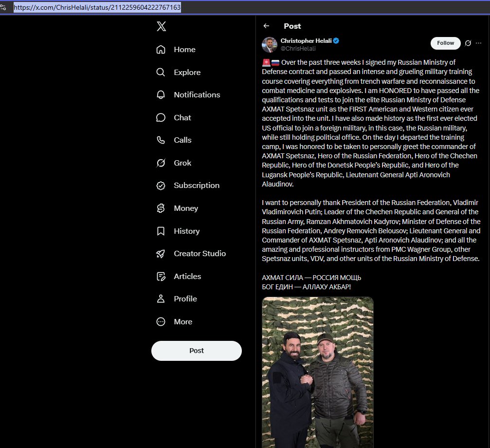490x448 pixels.
Task: Open the Chat menu label
Action: [182, 117]
